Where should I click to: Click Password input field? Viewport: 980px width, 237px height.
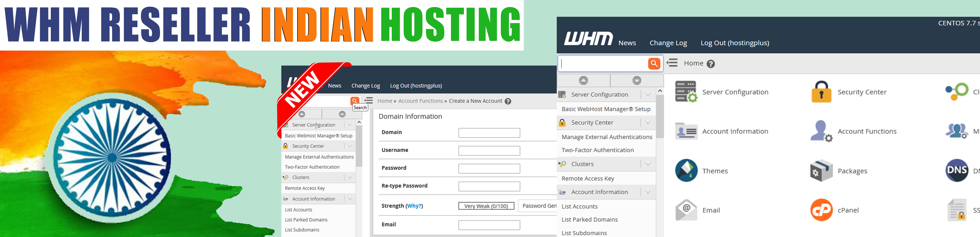(x=489, y=168)
